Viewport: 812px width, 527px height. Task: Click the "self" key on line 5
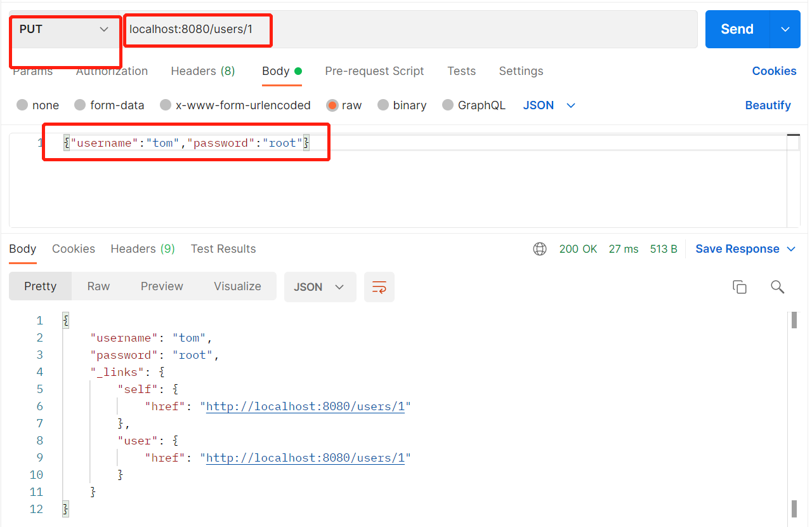pos(138,389)
